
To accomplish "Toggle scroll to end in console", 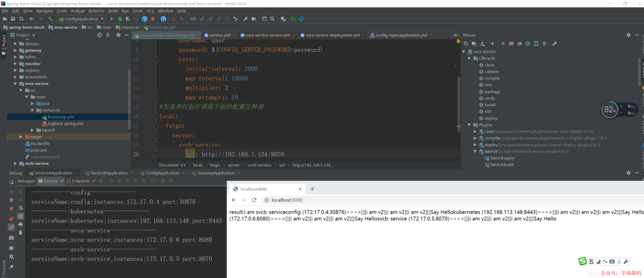I will [x=20, y=216].
